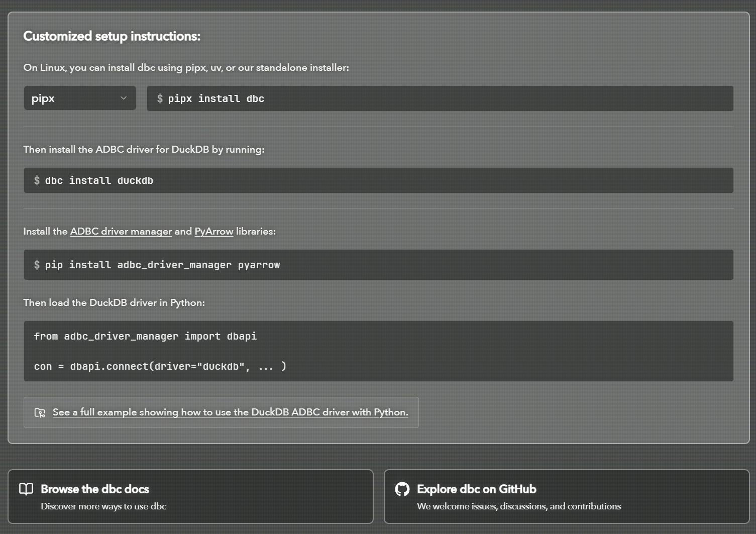Click 'We welcome issues, discussions, and contributions' text

pyautogui.click(x=518, y=506)
